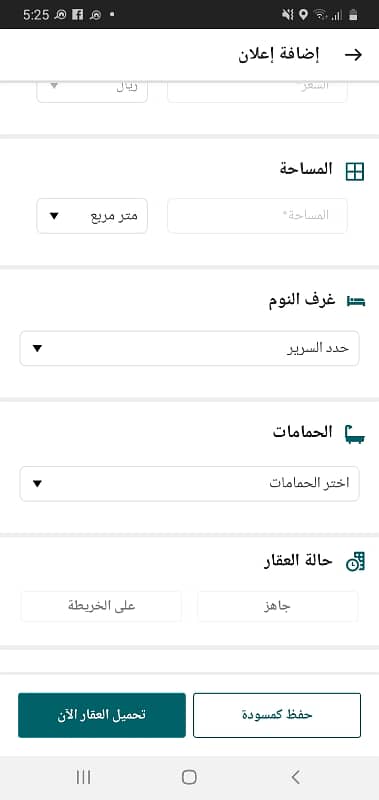379x800 pixels.
Task: Tap the Android recent apps icon
Action: [x=83, y=777]
